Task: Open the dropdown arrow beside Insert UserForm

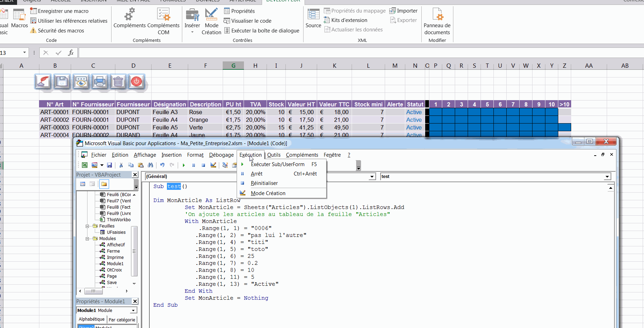Action: [x=102, y=165]
